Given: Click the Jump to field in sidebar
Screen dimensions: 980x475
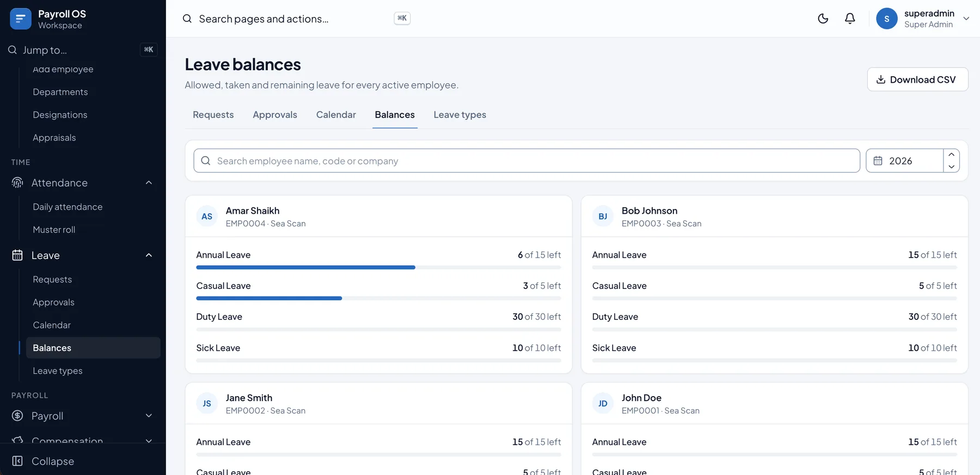Looking at the screenshot, I should click(x=83, y=50).
